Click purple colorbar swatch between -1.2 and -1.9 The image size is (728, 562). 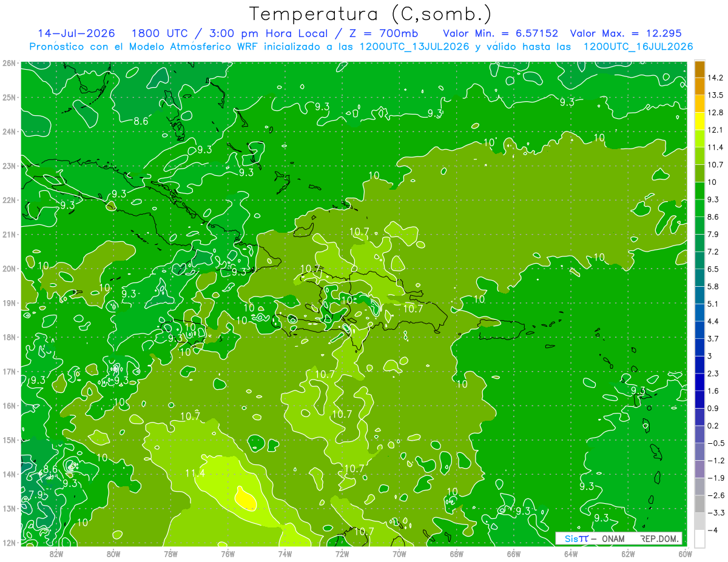point(699,469)
